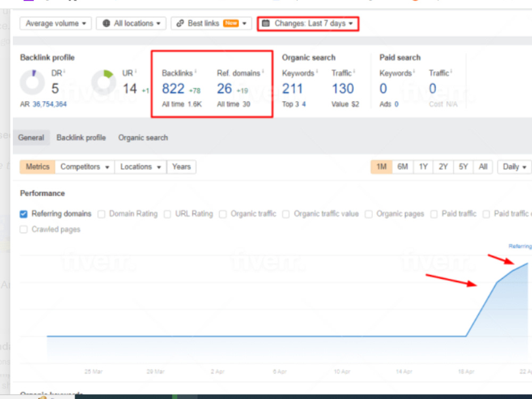Click the globe icon in All locations
Image resolution: width=532 pixels, height=399 pixels.
(106, 23)
